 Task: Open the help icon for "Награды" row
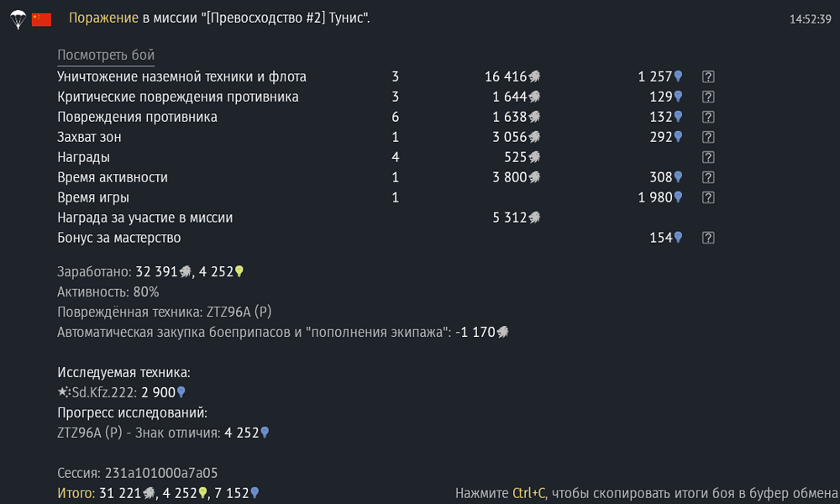coord(708,157)
